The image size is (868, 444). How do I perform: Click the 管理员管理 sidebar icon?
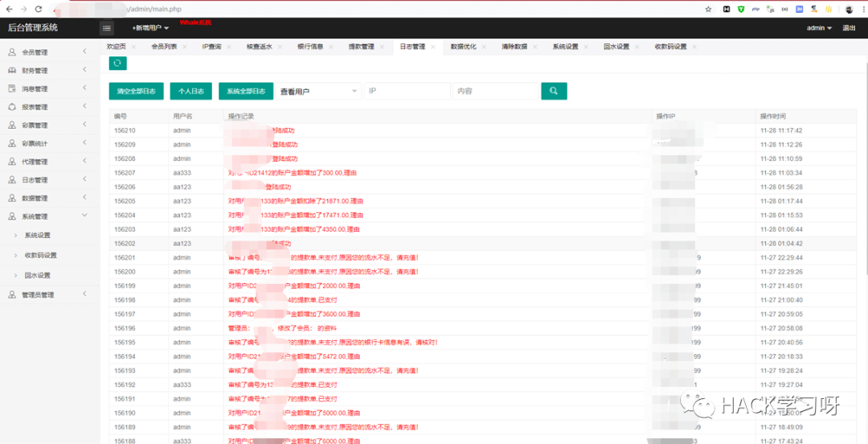pos(12,295)
